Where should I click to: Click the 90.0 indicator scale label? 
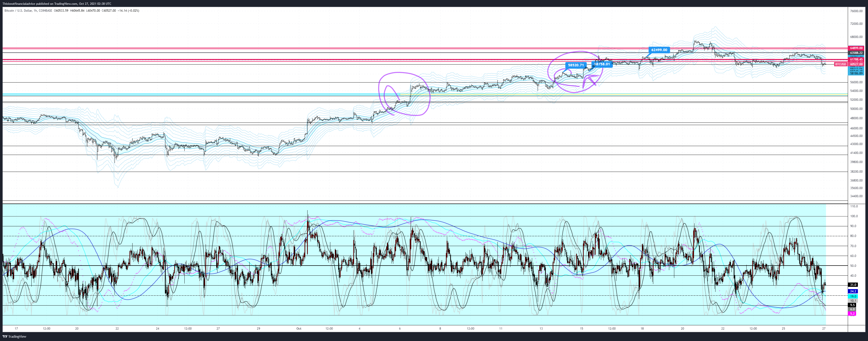(854, 226)
